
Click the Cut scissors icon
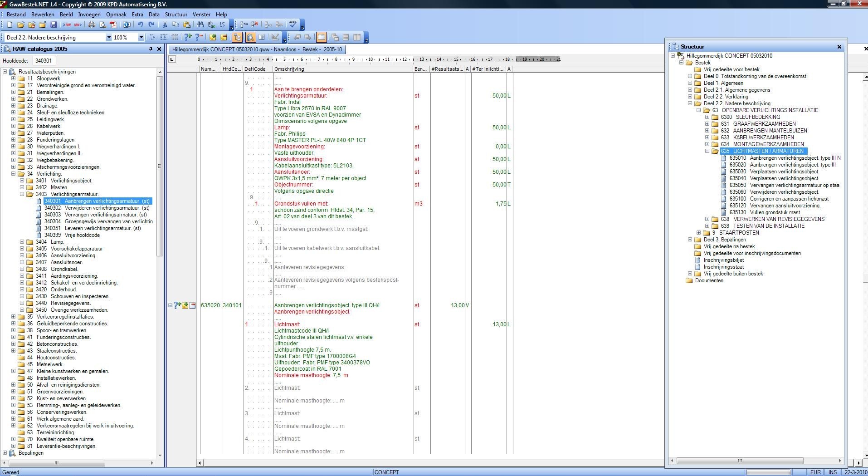pyautogui.click(x=165, y=25)
